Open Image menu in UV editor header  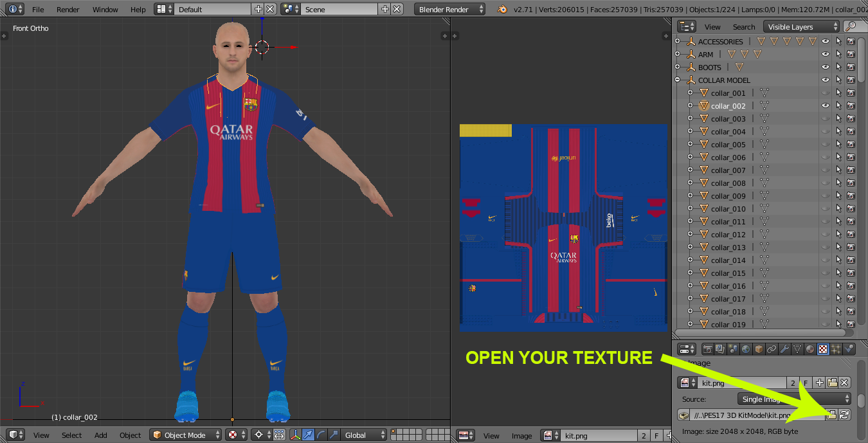[x=521, y=435]
